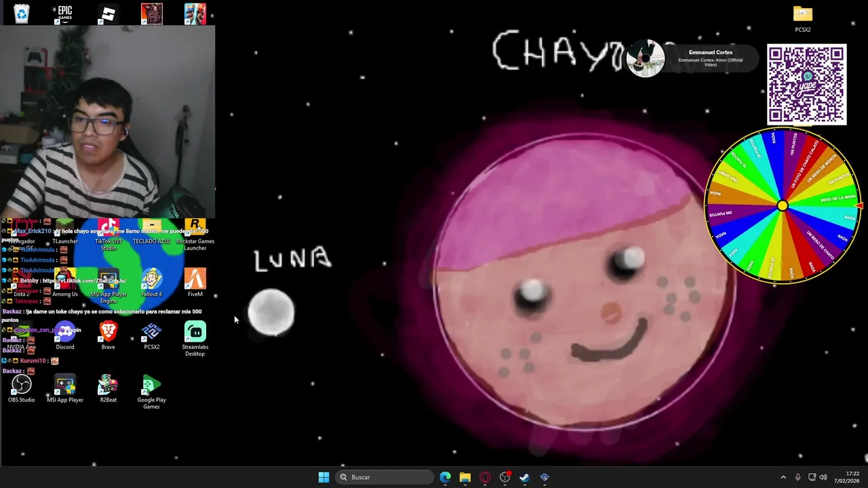Open the PCSX2 folder on the desktop
The width and height of the screenshot is (868, 488).
click(803, 18)
